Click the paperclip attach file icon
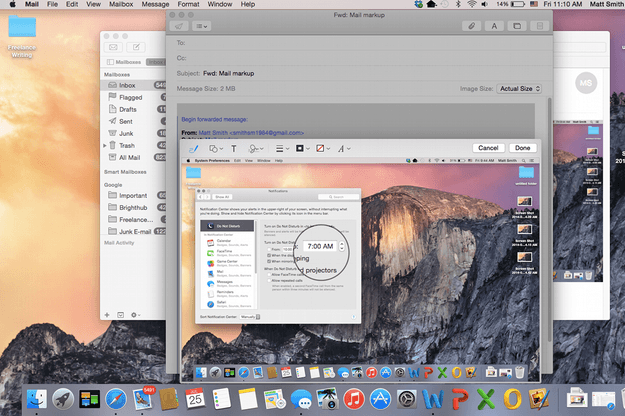This screenshot has width=625, height=416. [471, 26]
